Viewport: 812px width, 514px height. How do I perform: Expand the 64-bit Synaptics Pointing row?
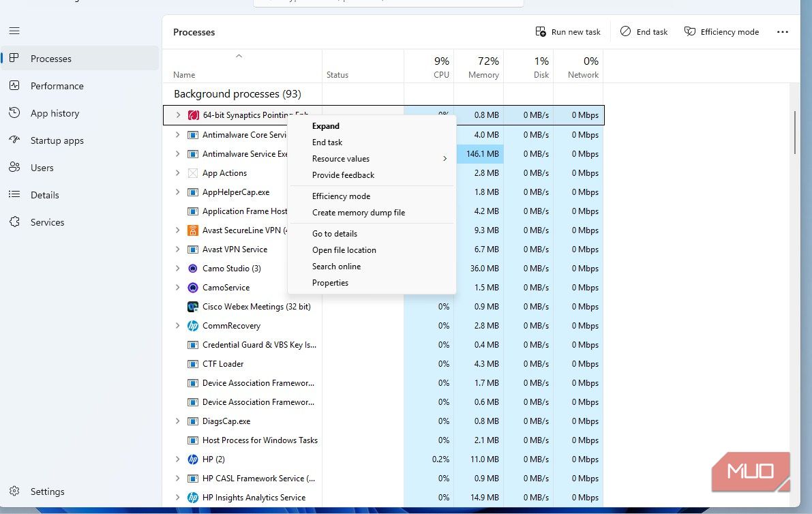[178, 115]
